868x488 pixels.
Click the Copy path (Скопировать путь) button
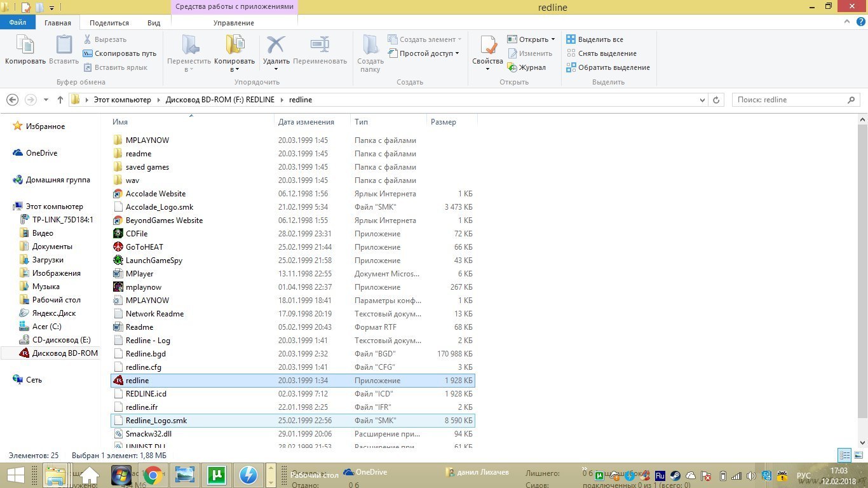coord(120,53)
